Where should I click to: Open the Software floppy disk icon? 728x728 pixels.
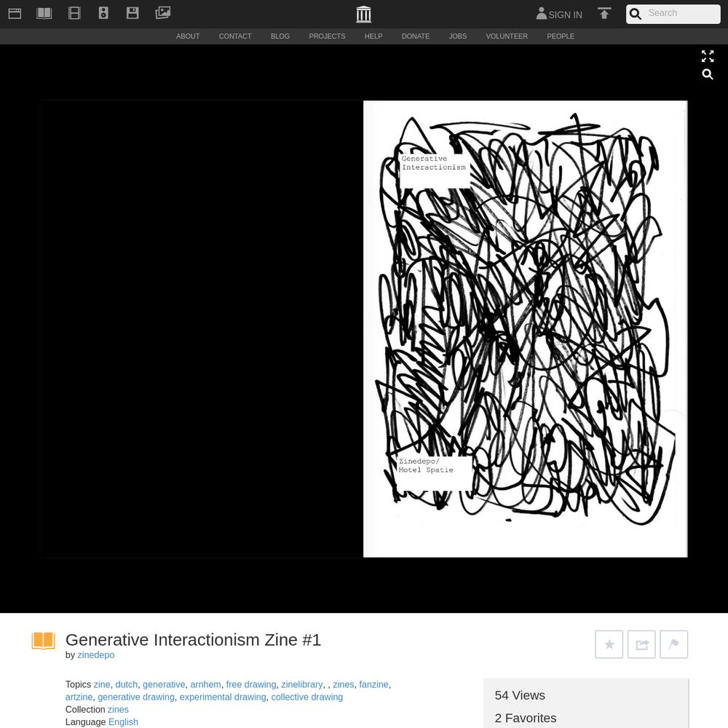132,13
